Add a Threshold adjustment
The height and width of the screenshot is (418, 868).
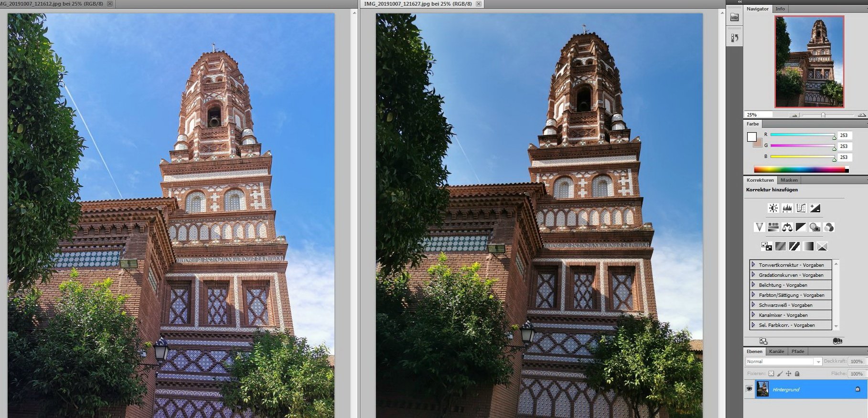[794, 246]
